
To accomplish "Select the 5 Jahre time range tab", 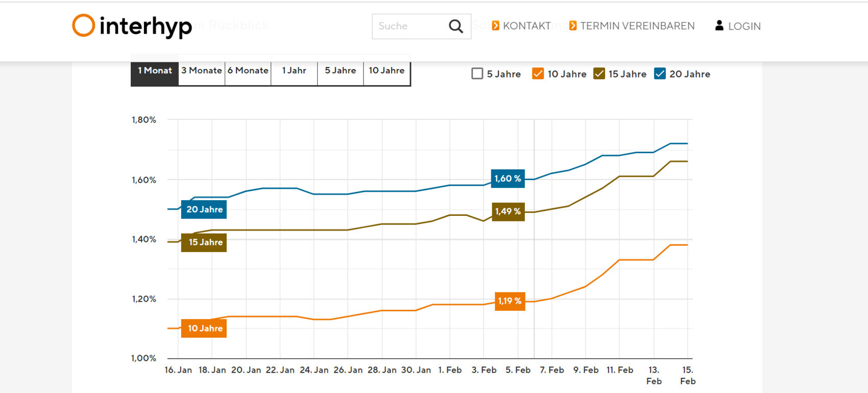I will 340,71.
